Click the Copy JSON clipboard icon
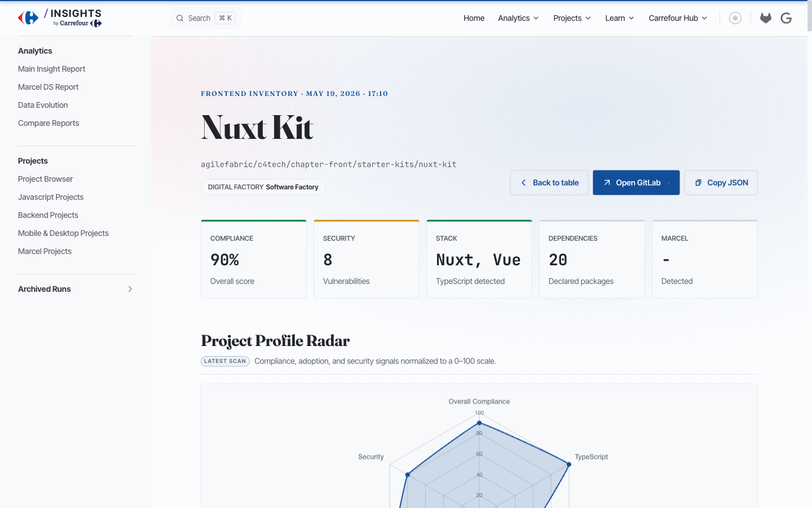The width and height of the screenshot is (812, 508). click(x=698, y=183)
